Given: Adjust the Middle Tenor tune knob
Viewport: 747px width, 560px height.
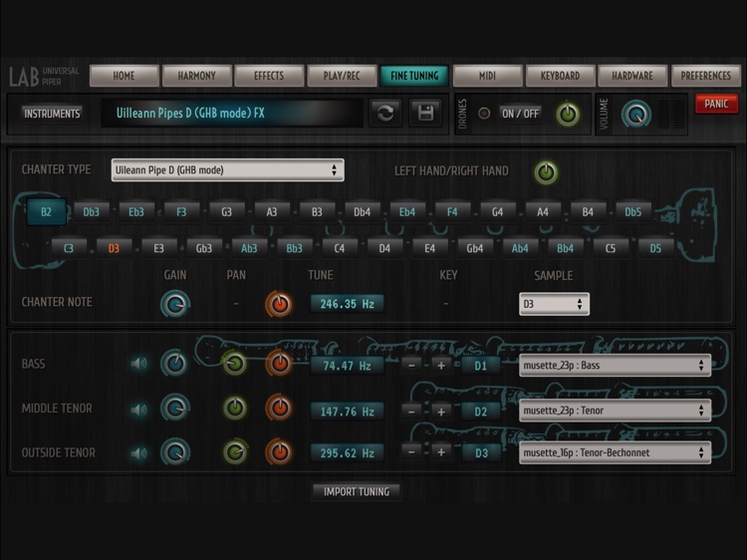Looking at the screenshot, I should pos(279,408).
